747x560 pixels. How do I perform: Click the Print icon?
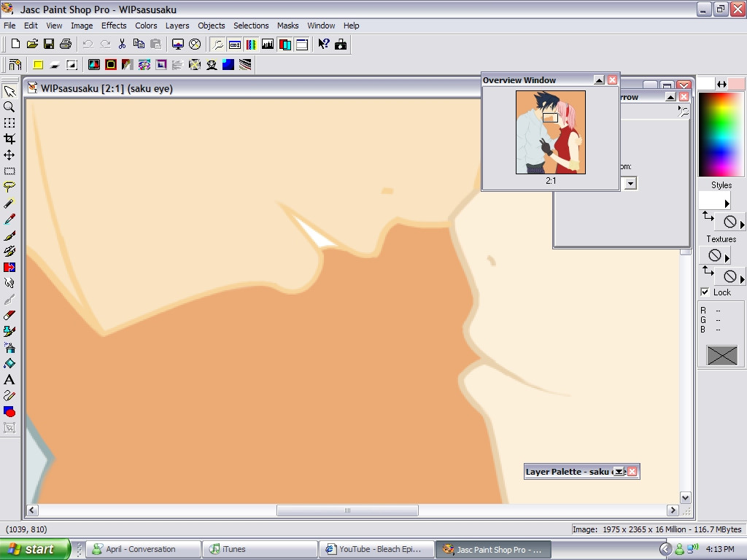(x=65, y=44)
